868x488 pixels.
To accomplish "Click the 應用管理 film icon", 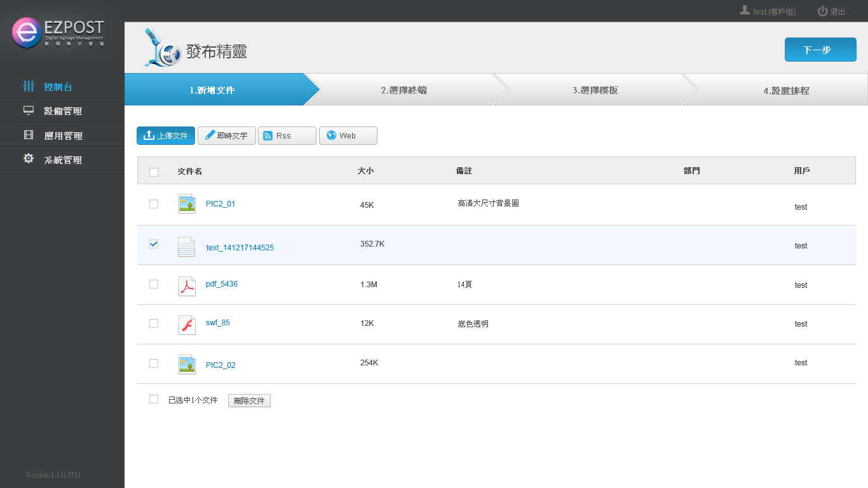I will [x=29, y=135].
